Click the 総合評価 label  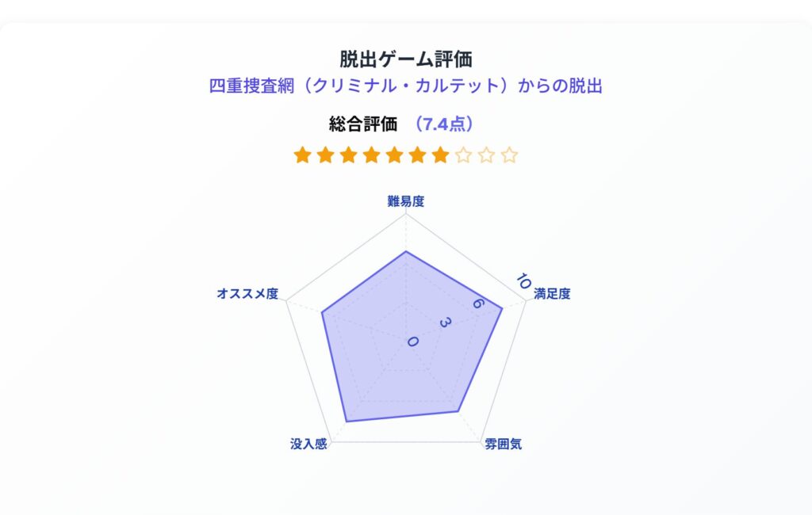click(x=362, y=124)
